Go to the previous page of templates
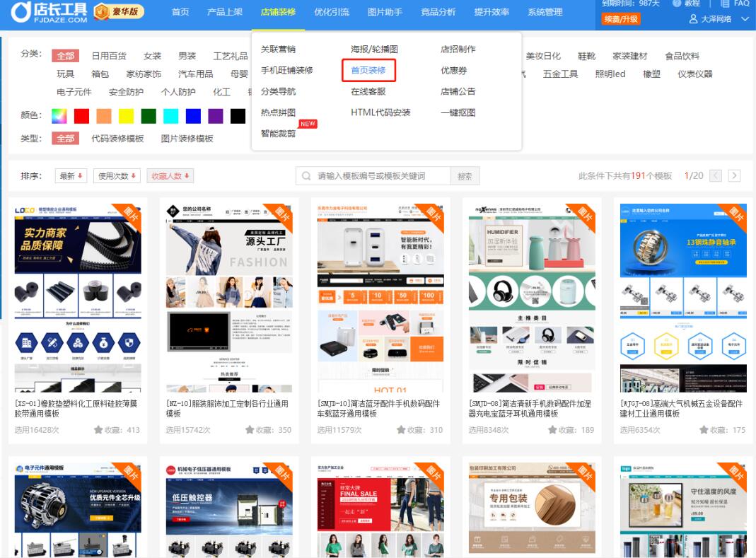The width and height of the screenshot is (756, 558). (716, 175)
